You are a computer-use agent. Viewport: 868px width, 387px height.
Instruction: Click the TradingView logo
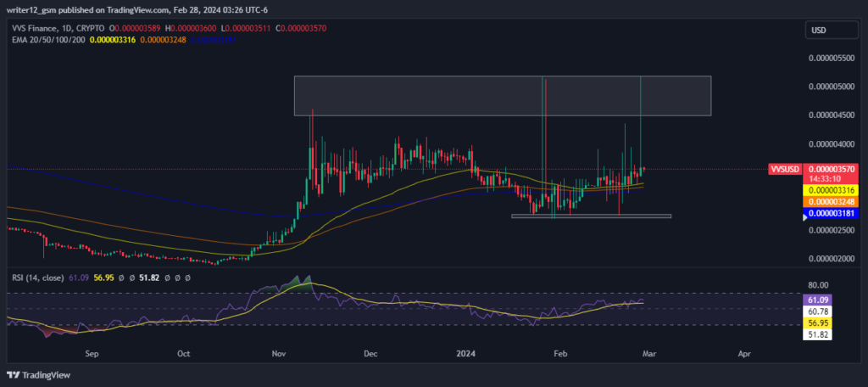pyautogui.click(x=38, y=375)
